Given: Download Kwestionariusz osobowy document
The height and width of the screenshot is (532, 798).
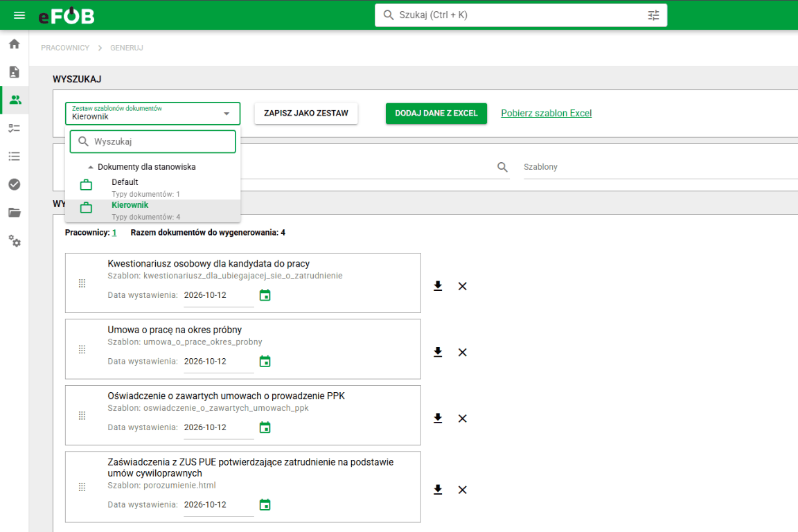Looking at the screenshot, I should tap(438, 286).
